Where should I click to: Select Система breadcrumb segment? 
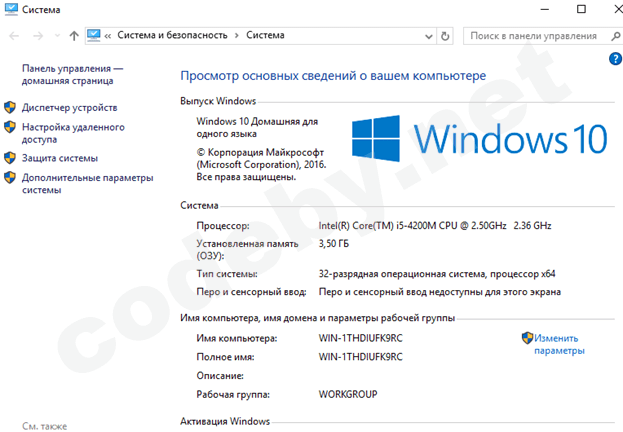point(265,35)
